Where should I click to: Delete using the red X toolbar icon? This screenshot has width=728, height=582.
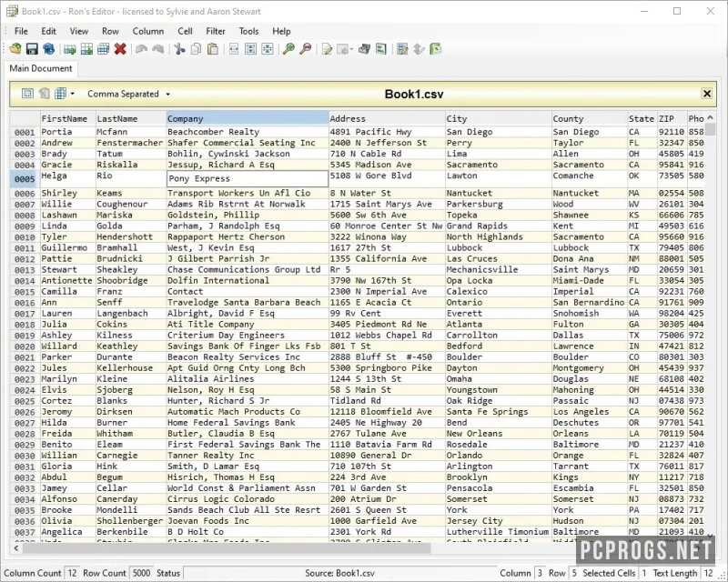pos(120,49)
